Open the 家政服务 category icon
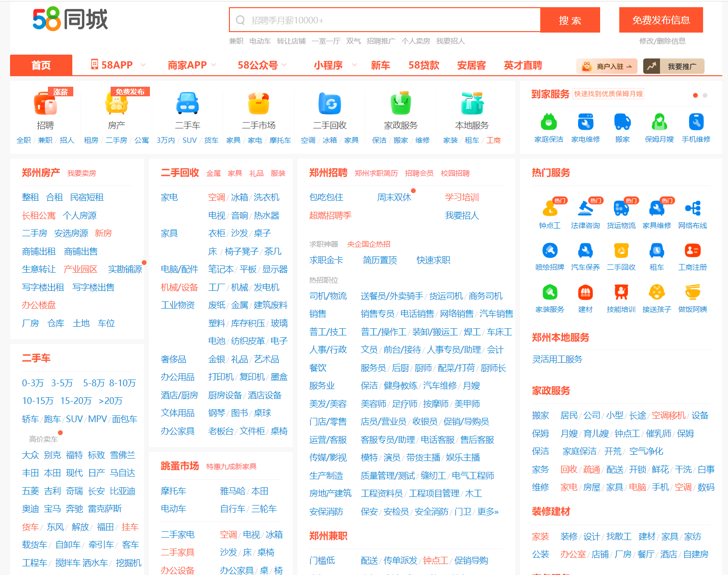The height and width of the screenshot is (575, 728). (x=401, y=103)
